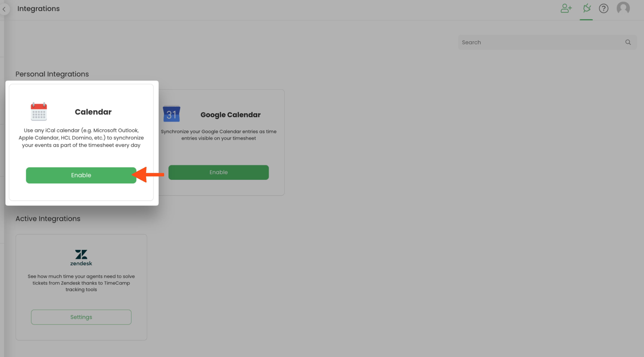
Task: Click the iCal calendar description text
Action: (x=81, y=138)
